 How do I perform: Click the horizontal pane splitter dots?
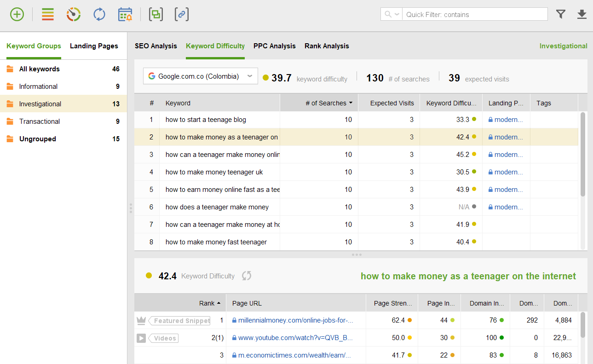click(357, 254)
